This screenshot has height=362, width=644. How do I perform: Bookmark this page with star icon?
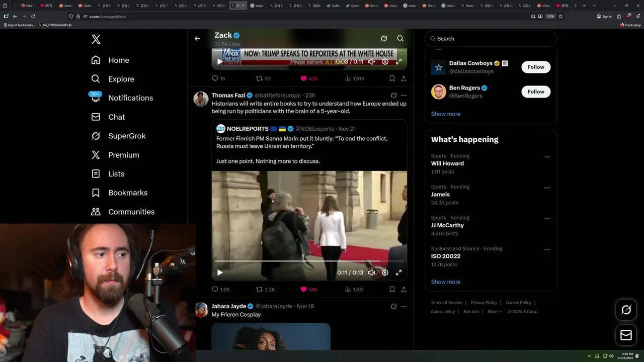pos(560,16)
